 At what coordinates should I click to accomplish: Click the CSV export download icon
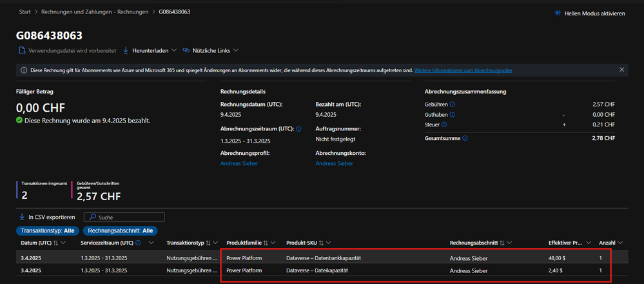pos(22,217)
